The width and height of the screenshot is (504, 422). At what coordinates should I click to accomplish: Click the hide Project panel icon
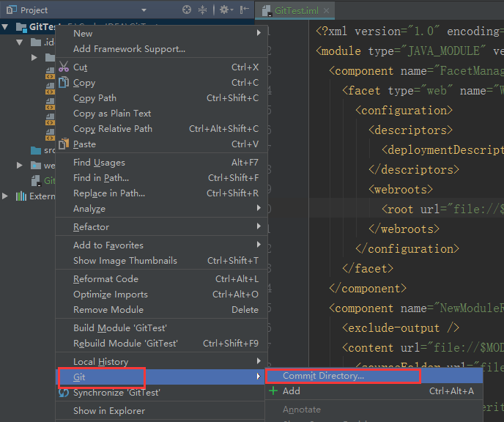click(x=244, y=10)
